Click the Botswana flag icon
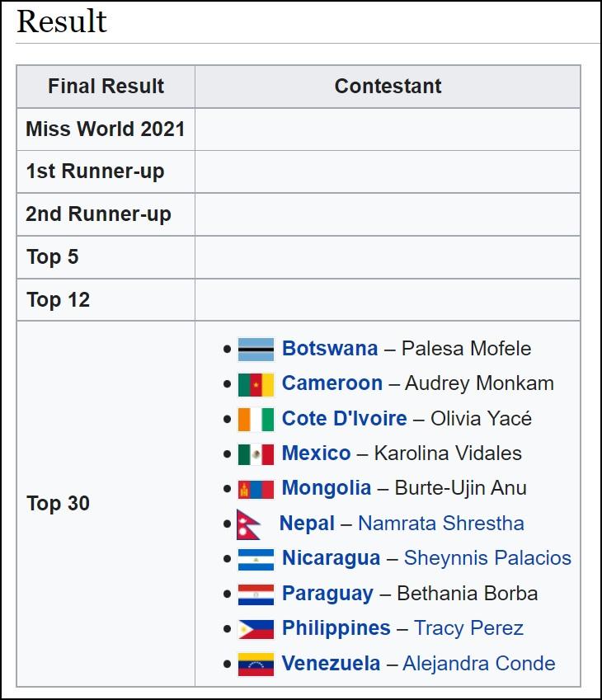The height and width of the screenshot is (700, 602). (256, 349)
